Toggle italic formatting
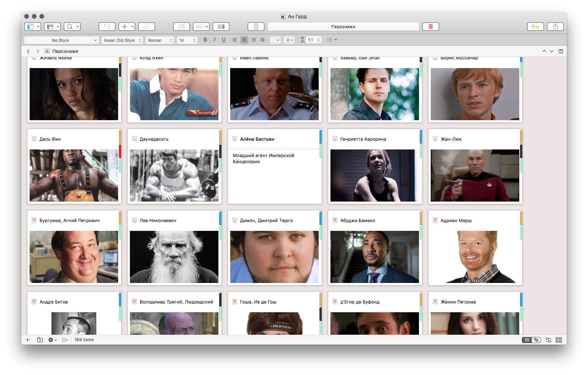 pos(215,40)
